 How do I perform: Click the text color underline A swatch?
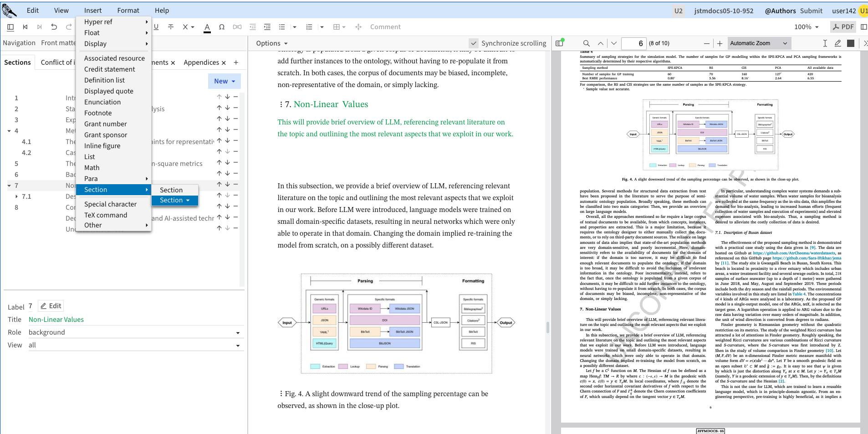[207, 27]
